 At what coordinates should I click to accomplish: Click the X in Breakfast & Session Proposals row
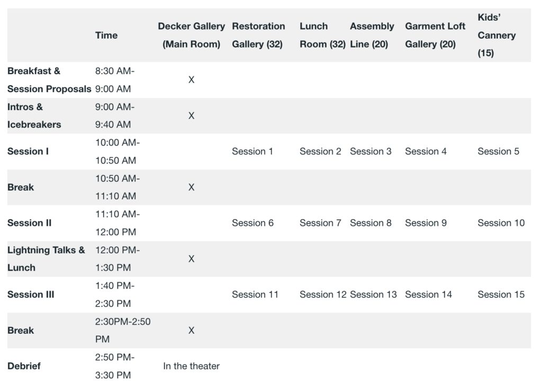coord(191,80)
